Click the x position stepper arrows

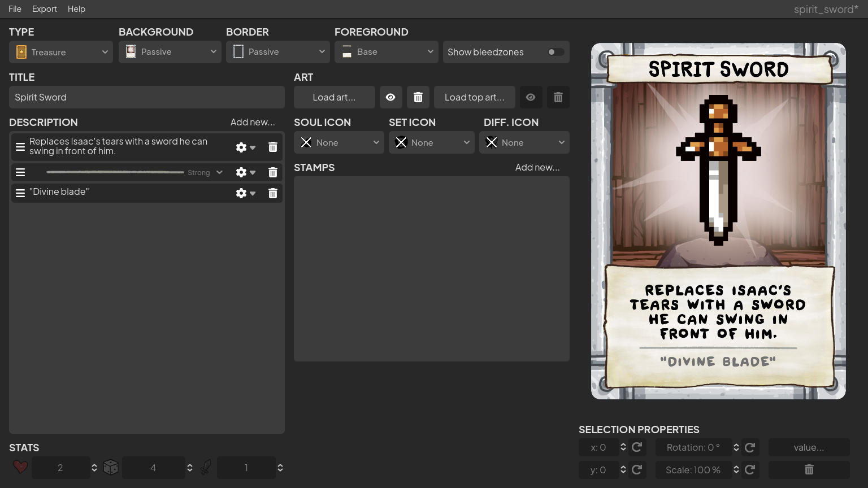[623, 447]
